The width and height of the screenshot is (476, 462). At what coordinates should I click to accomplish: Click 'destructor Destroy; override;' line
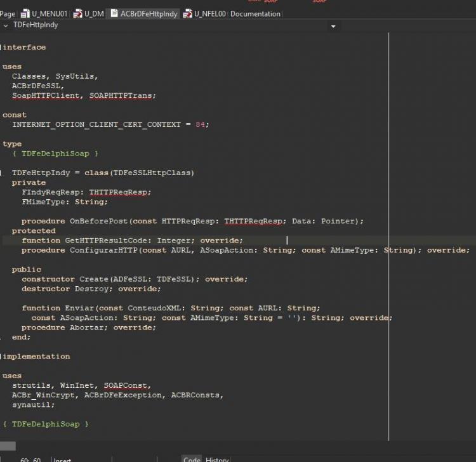point(91,289)
